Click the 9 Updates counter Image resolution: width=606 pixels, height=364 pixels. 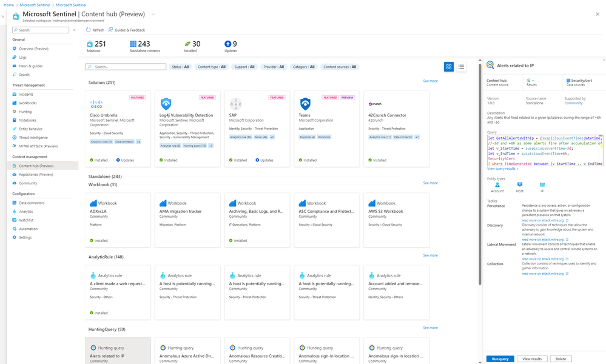(231, 46)
